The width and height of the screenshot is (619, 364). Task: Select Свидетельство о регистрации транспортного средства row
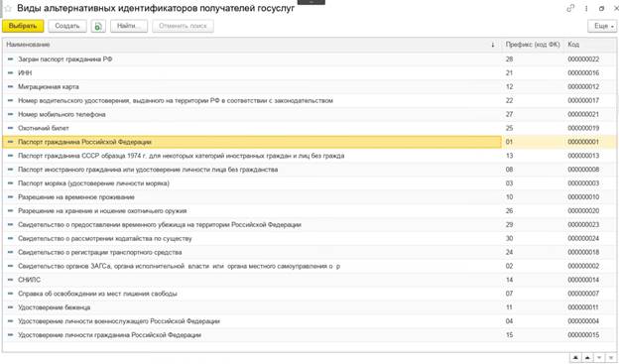click(309, 252)
